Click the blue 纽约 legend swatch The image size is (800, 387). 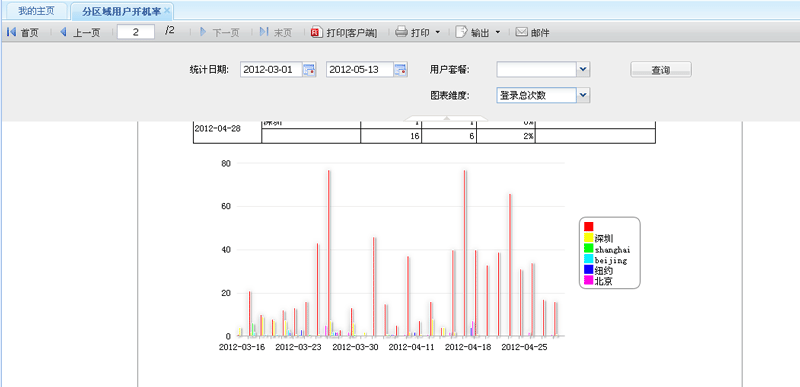click(x=588, y=270)
